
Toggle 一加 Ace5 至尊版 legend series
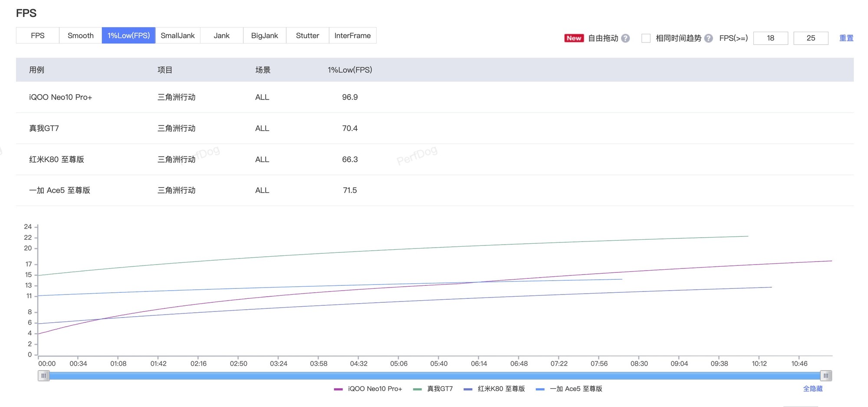pos(569,389)
